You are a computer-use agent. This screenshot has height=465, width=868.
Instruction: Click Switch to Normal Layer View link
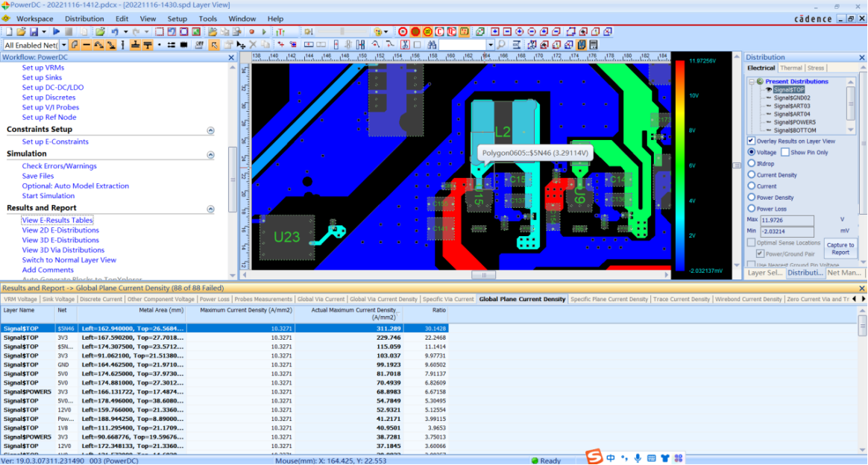pyautogui.click(x=69, y=260)
